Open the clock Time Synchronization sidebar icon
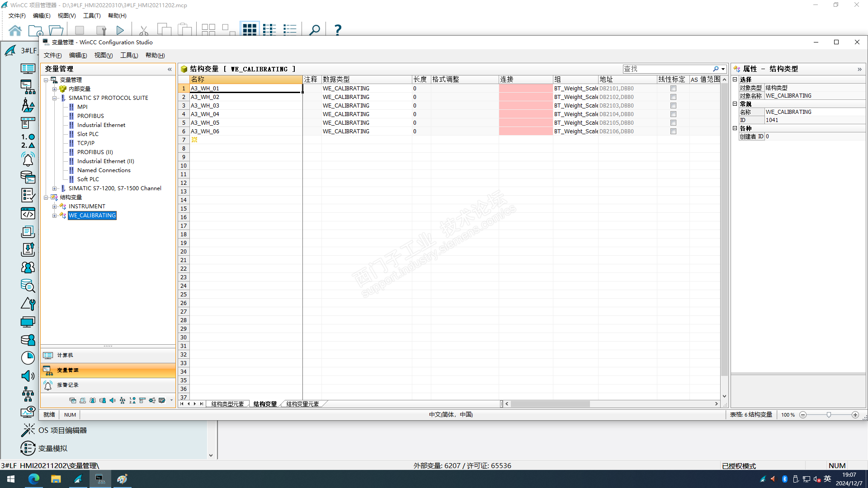Screen dimensions: 868x488 28,358
